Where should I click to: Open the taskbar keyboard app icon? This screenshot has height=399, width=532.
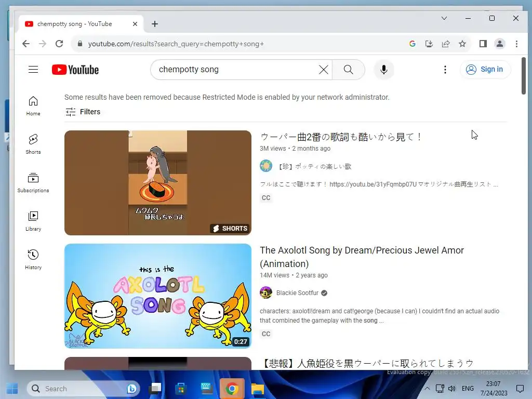pos(207,389)
